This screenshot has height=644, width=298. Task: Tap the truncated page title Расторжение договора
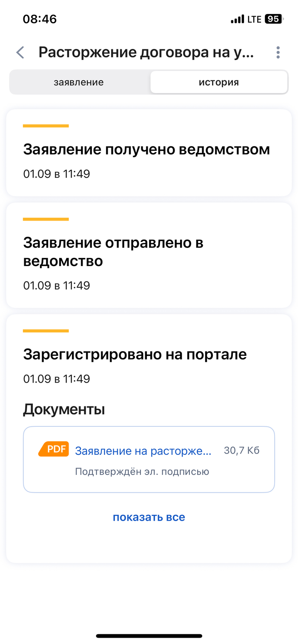click(x=146, y=53)
